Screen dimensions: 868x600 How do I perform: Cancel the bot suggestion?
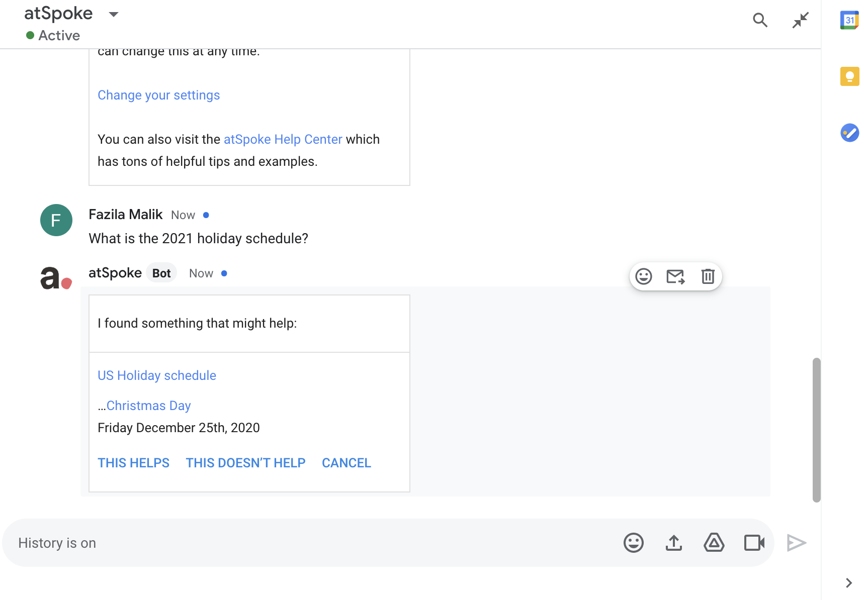pos(346,463)
